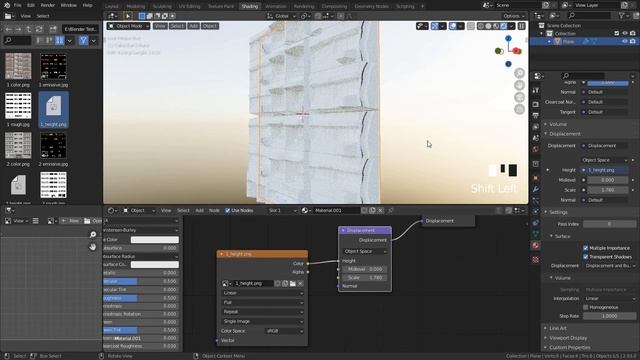Expand the Viewport Display panel
The width and height of the screenshot is (640, 360).
pos(567,338)
